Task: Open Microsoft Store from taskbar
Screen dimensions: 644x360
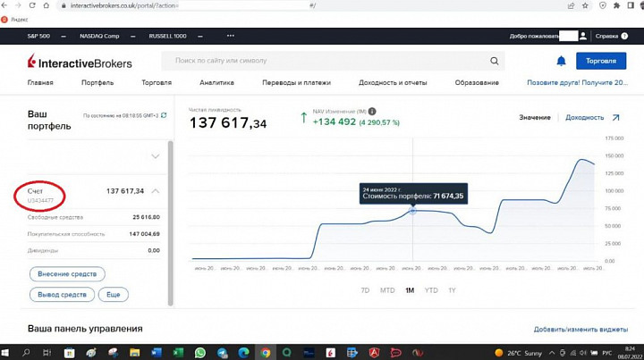Action: point(70,353)
